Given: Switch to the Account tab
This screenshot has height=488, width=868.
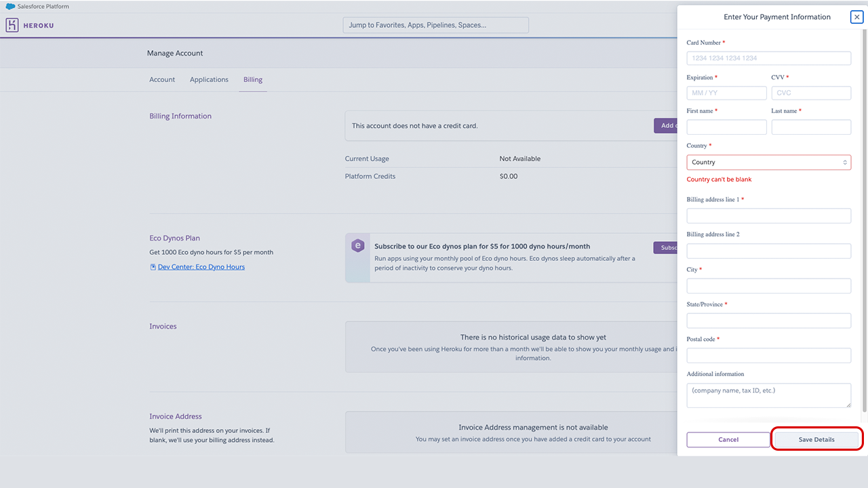Looking at the screenshot, I should 162,79.
